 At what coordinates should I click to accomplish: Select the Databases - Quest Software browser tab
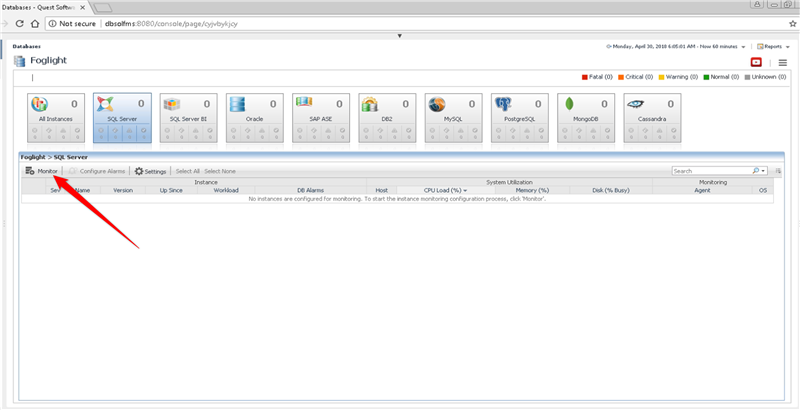pyautogui.click(x=44, y=8)
